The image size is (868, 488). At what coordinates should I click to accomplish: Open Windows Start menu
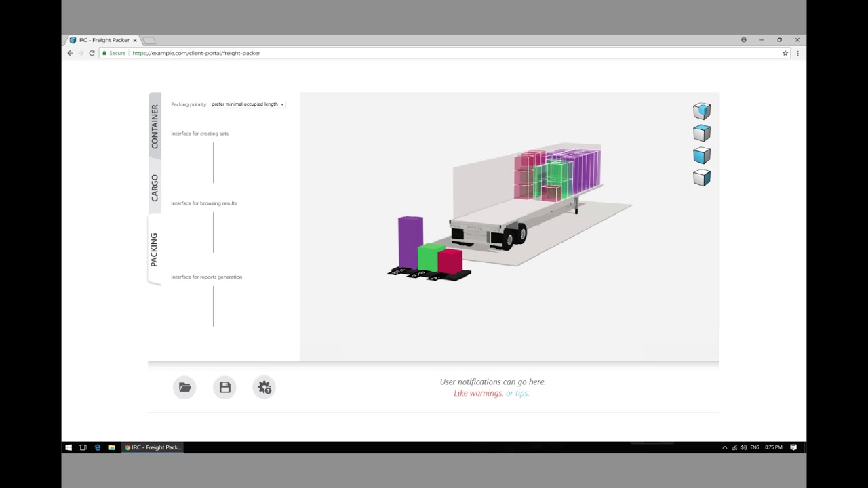68,447
